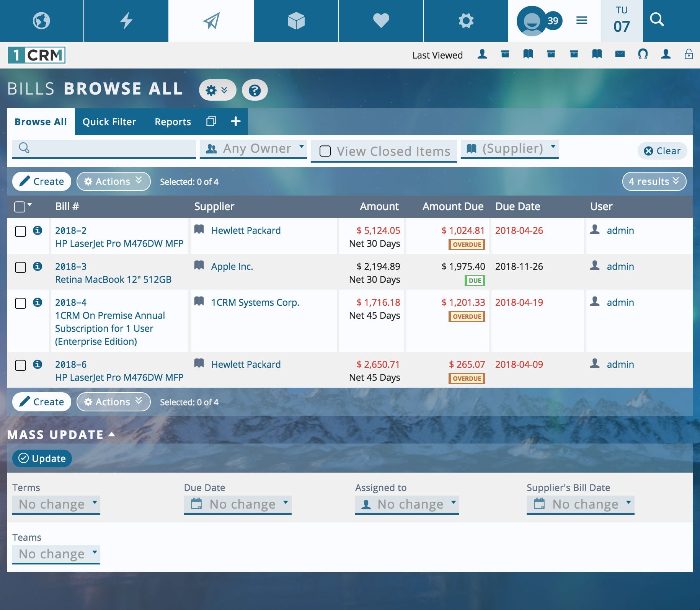The height and width of the screenshot is (610, 700).
Task: Open the cube (products) module tab
Action: [x=296, y=21]
